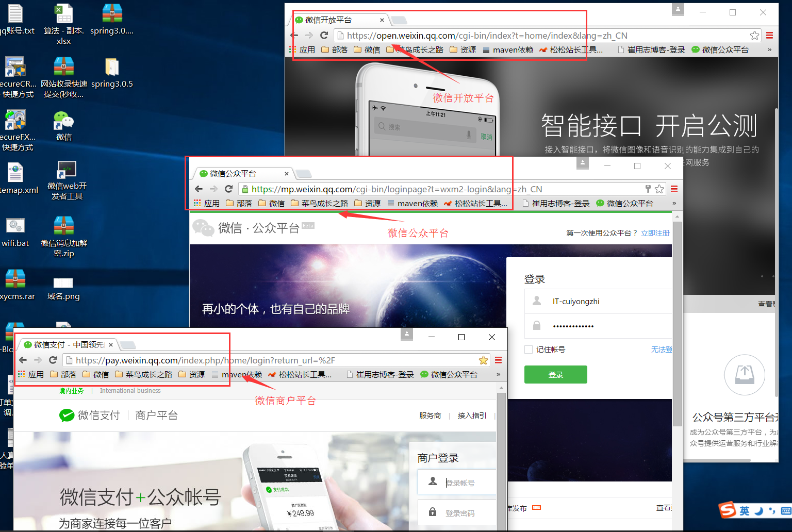
Task: Click the key icon in mp.weixin address bar
Action: coord(648,189)
